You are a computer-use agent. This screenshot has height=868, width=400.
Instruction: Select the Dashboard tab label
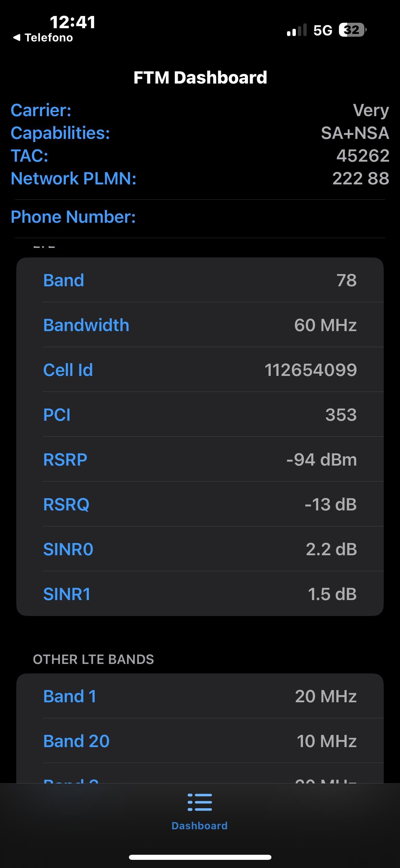coord(199,826)
